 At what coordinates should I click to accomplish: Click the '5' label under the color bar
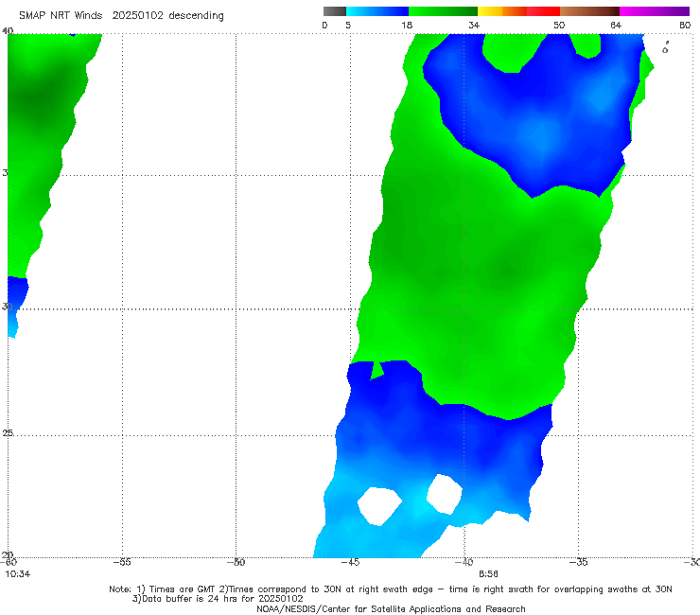click(x=348, y=26)
